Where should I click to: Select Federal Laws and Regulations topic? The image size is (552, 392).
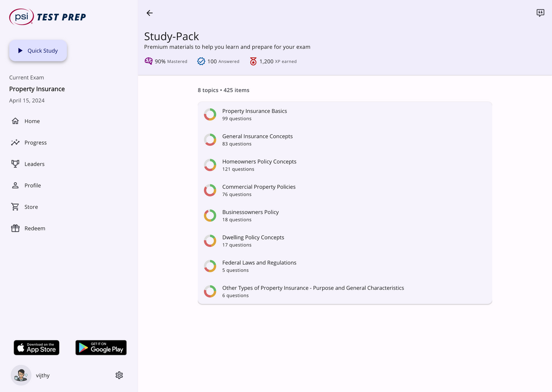click(x=259, y=266)
